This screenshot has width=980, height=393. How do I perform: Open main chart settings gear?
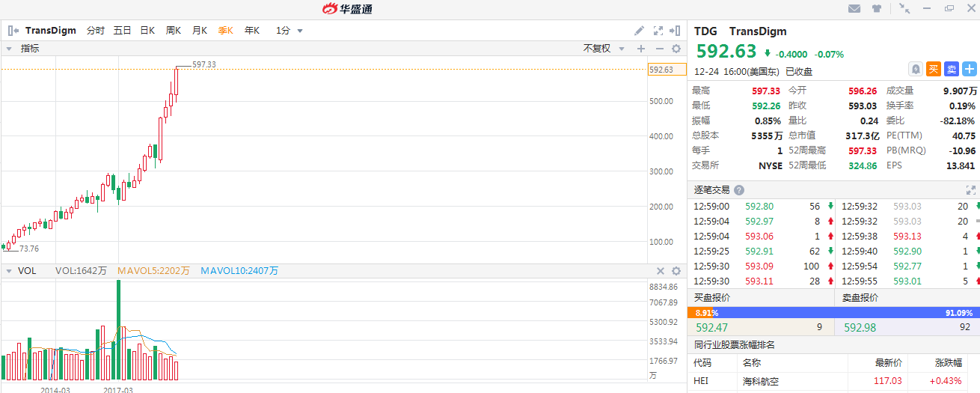click(676, 49)
